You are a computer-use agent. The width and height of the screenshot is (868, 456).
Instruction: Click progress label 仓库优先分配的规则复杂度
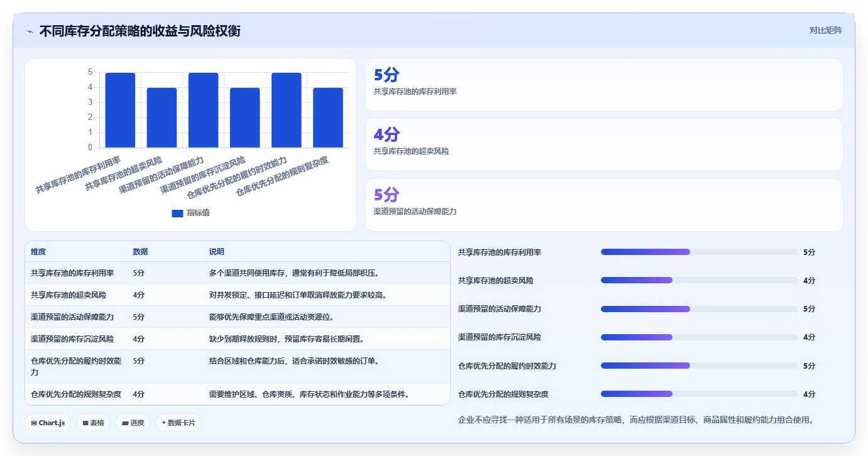click(x=503, y=394)
